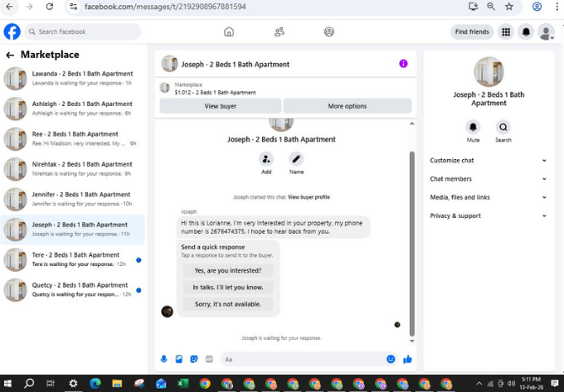
Task: Click Add people icon in chat
Action: pyautogui.click(x=266, y=159)
